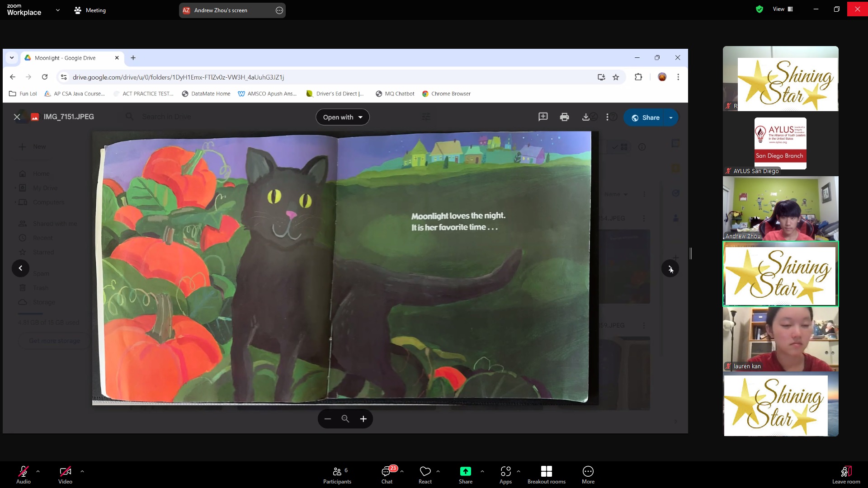Reload the Google Drive page
The width and height of the screenshot is (868, 488).
click(45, 77)
